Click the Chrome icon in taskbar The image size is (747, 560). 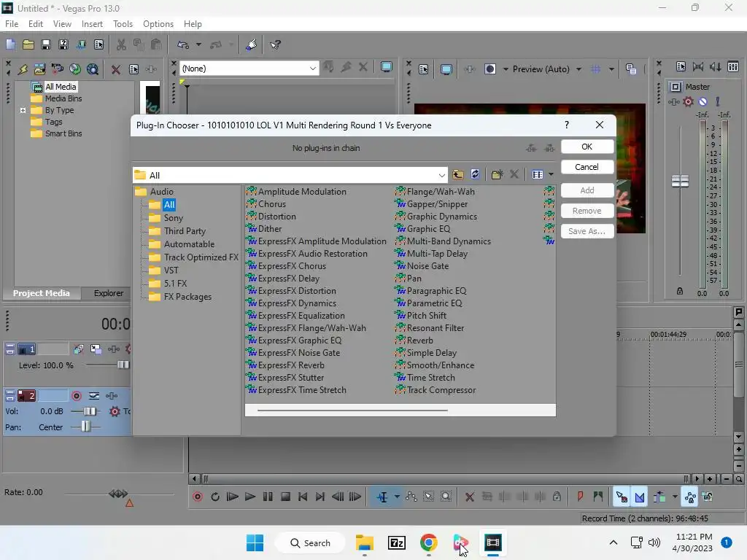(429, 542)
